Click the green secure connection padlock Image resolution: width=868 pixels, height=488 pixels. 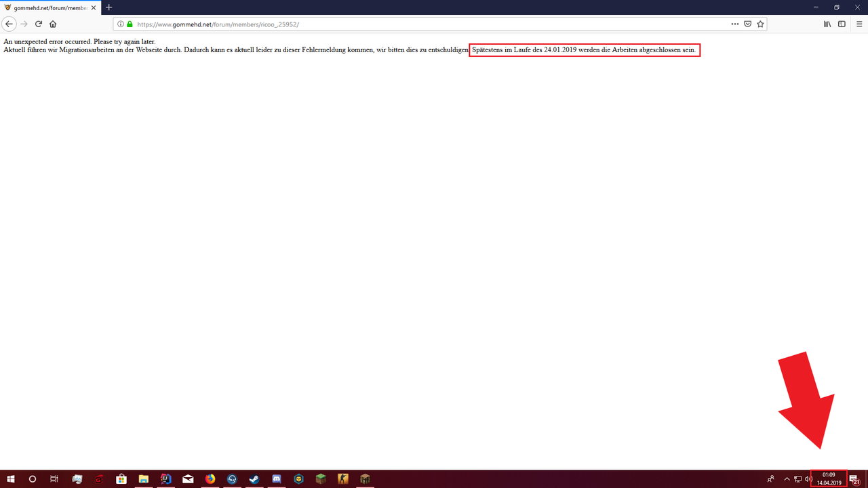130,24
